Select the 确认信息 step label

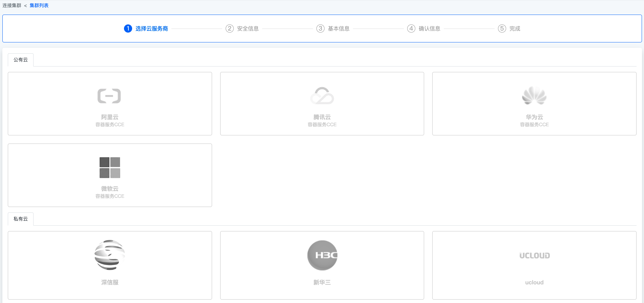point(430,29)
